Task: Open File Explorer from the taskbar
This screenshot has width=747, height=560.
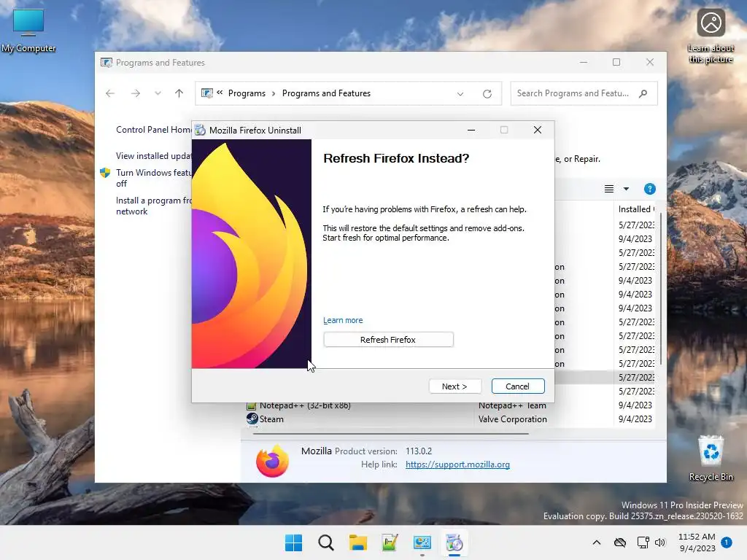Action: [357, 542]
